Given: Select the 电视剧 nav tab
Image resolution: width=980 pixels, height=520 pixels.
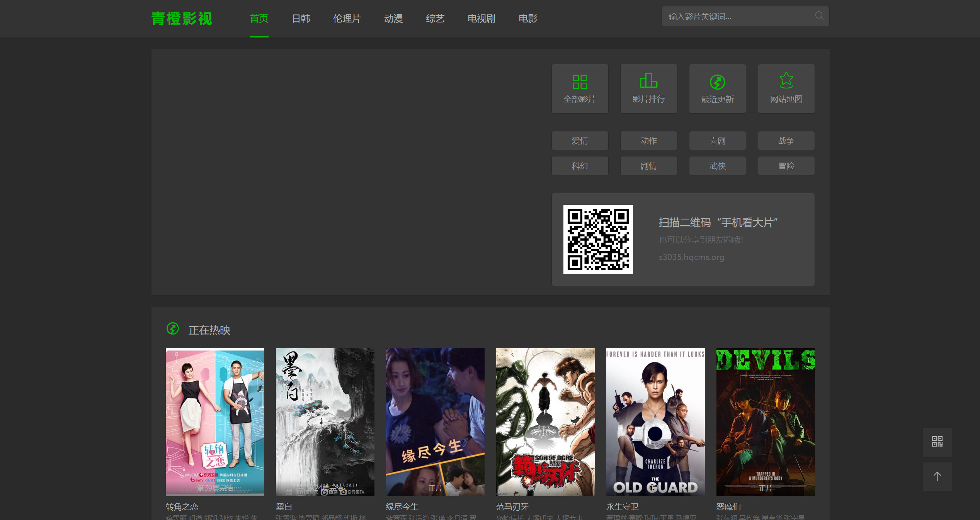Looking at the screenshot, I should pyautogui.click(x=481, y=19).
